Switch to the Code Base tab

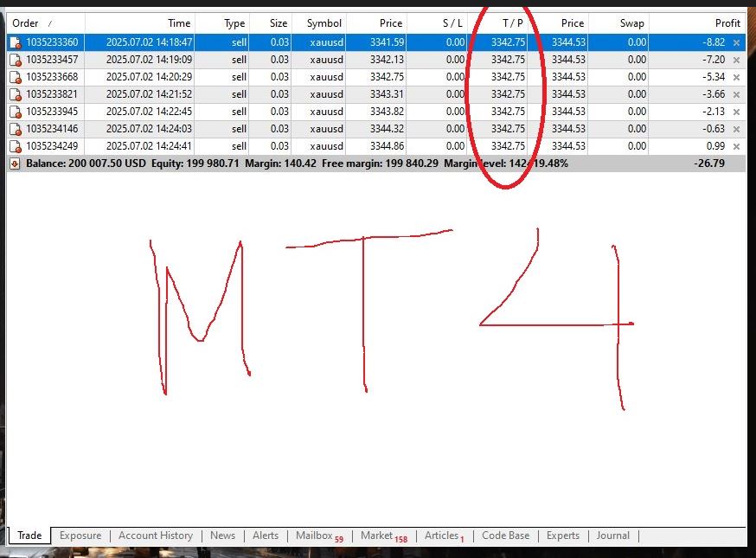(x=505, y=536)
